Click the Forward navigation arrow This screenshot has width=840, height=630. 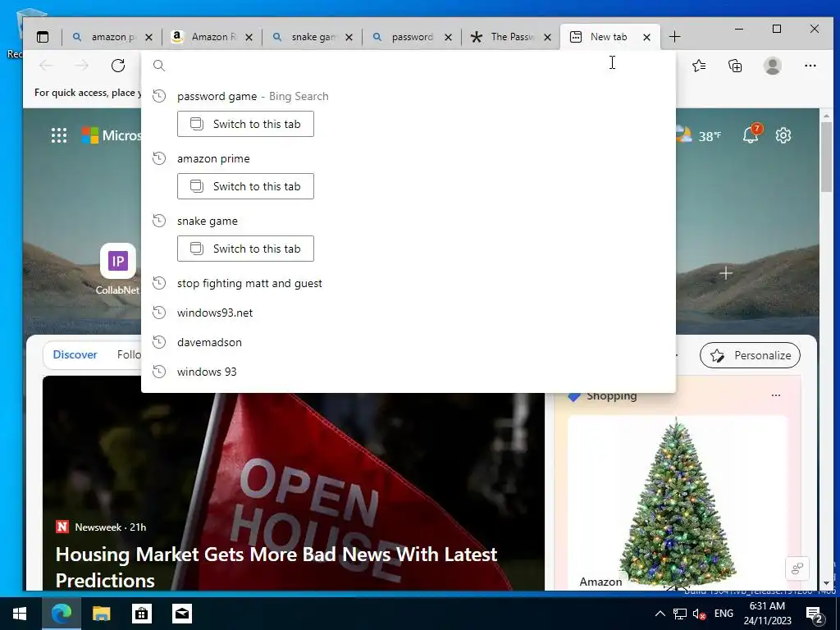[82, 66]
